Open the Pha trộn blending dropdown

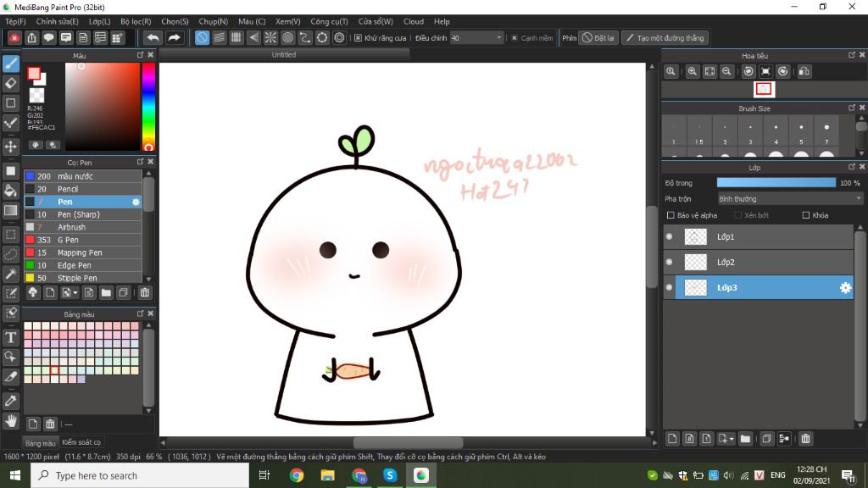pos(789,199)
